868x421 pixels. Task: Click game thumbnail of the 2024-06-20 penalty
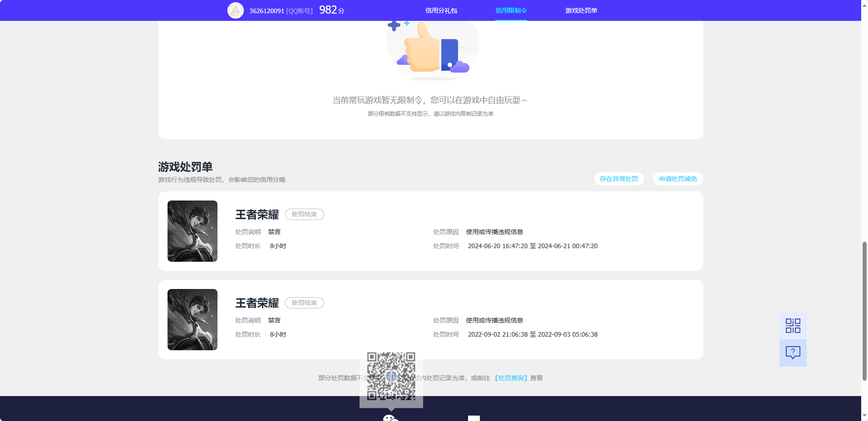pyautogui.click(x=192, y=231)
